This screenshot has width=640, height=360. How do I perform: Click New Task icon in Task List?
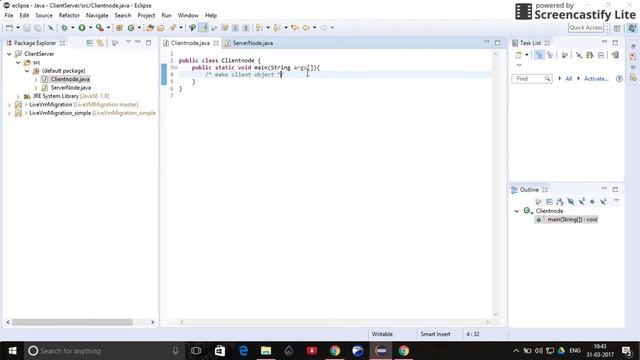pos(518,55)
